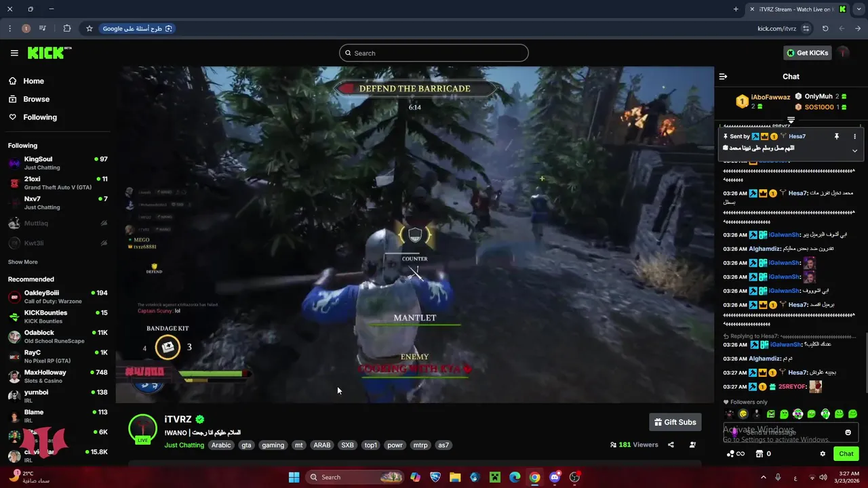This screenshot has width=868, height=488.
Task: Open the tab search dropdown arrow
Action: [x=859, y=9]
